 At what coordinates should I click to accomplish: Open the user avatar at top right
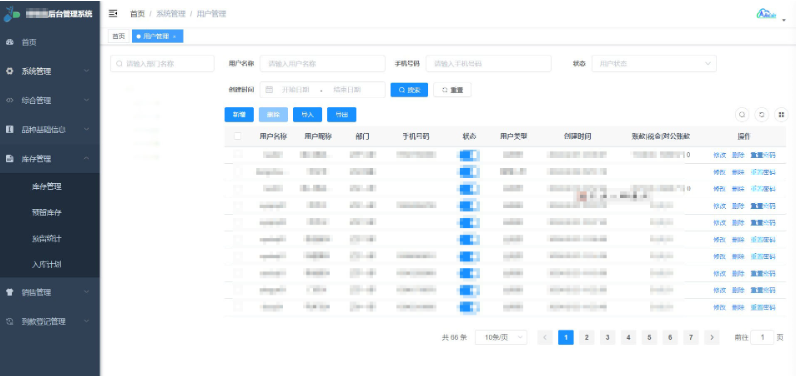click(x=767, y=14)
